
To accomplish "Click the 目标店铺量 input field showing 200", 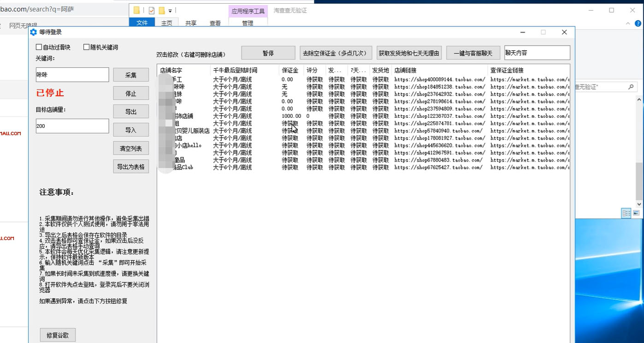I will 72,126.
